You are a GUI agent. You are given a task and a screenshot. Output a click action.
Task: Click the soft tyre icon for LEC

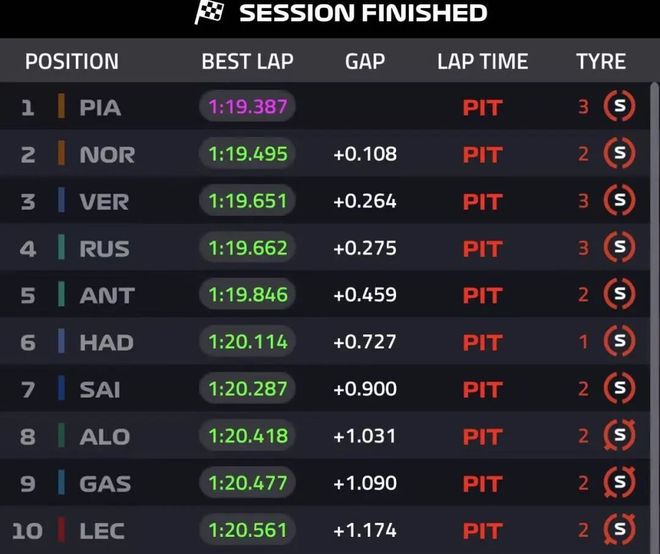[619, 530]
